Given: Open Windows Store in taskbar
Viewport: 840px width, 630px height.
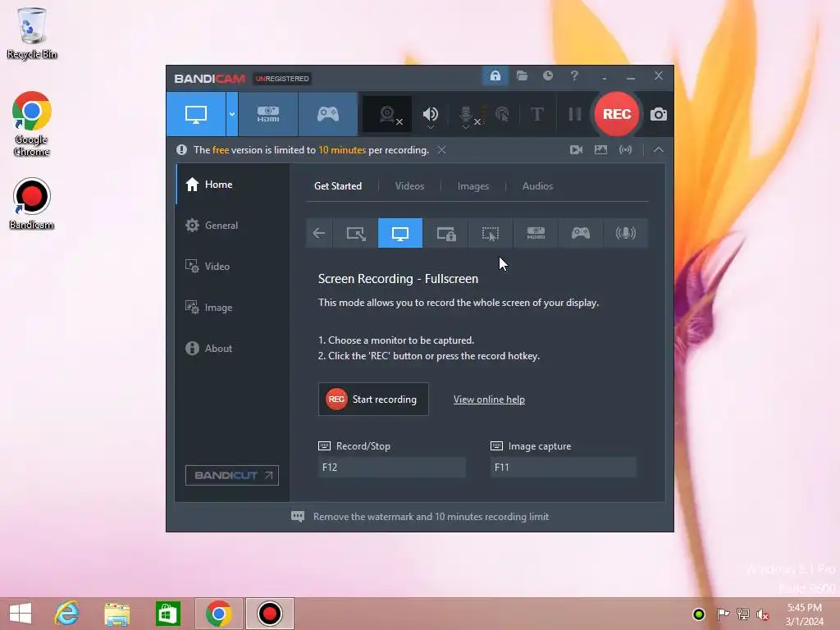Looking at the screenshot, I should pos(167,614).
